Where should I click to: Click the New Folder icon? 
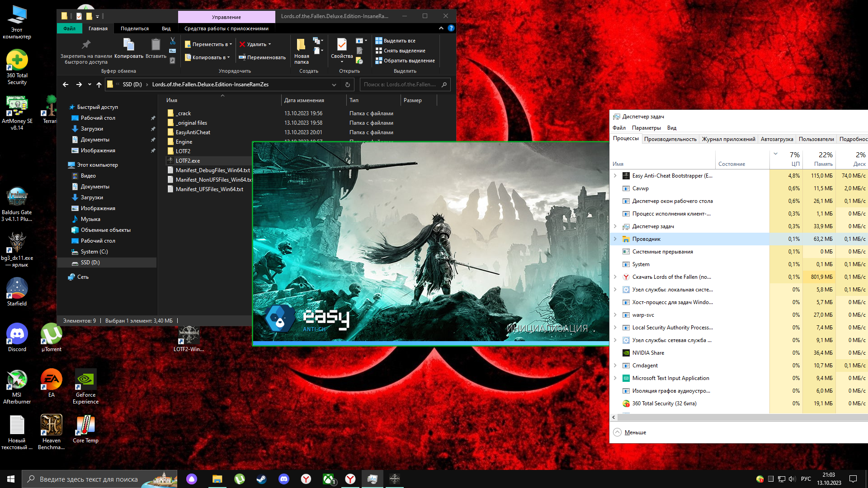(x=301, y=45)
